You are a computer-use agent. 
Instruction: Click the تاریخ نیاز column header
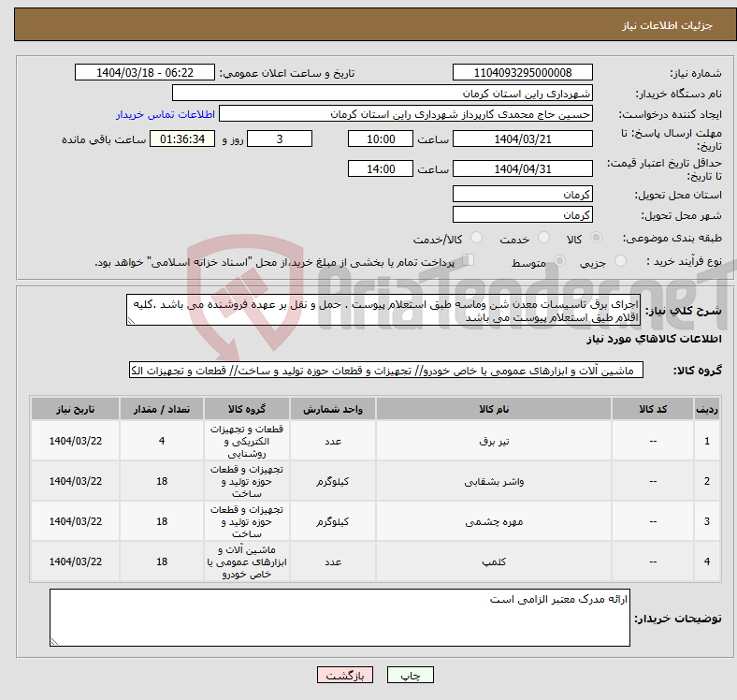(x=75, y=409)
